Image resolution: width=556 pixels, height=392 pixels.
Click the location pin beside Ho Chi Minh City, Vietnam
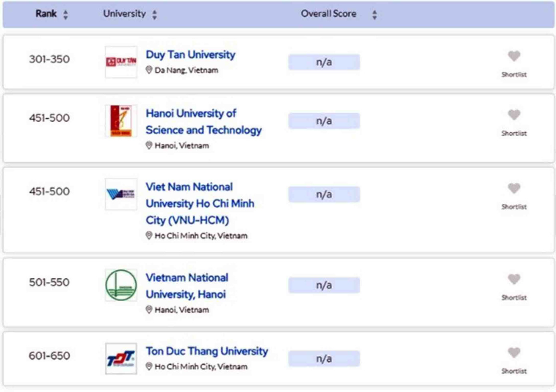click(150, 236)
